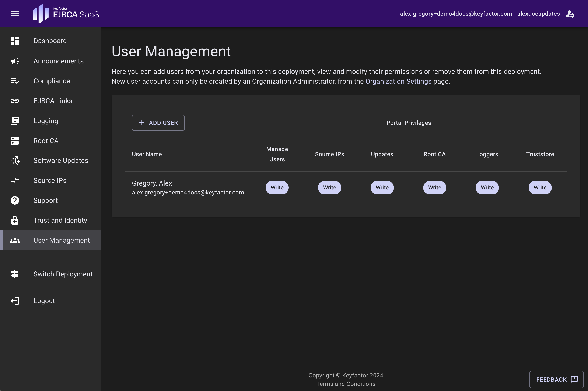
Task: Open the Organization Settings link
Action: (398, 81)
